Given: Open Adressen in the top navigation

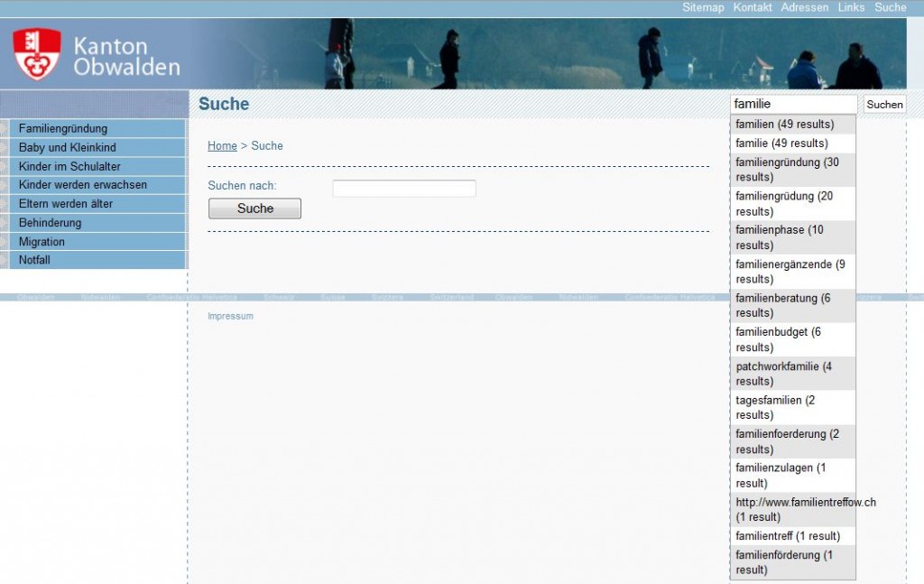Looking at the screenshot, I should pyautogui.click(x=804, y=7).
